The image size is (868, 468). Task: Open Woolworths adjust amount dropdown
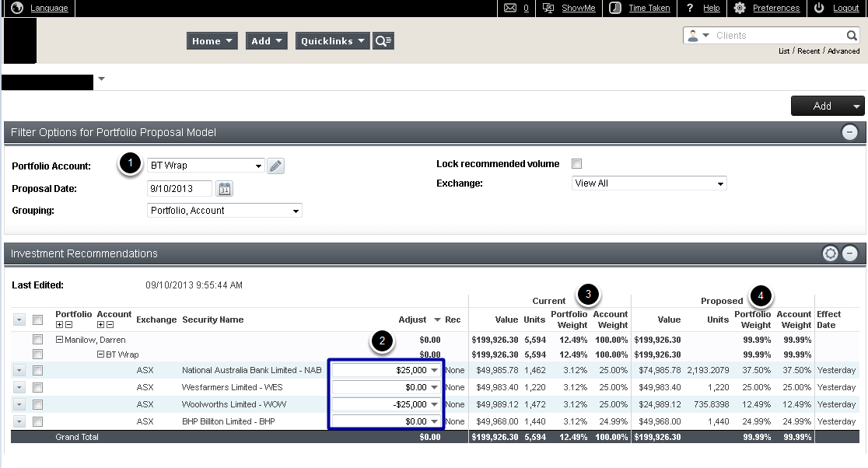(x=435, y=404)
